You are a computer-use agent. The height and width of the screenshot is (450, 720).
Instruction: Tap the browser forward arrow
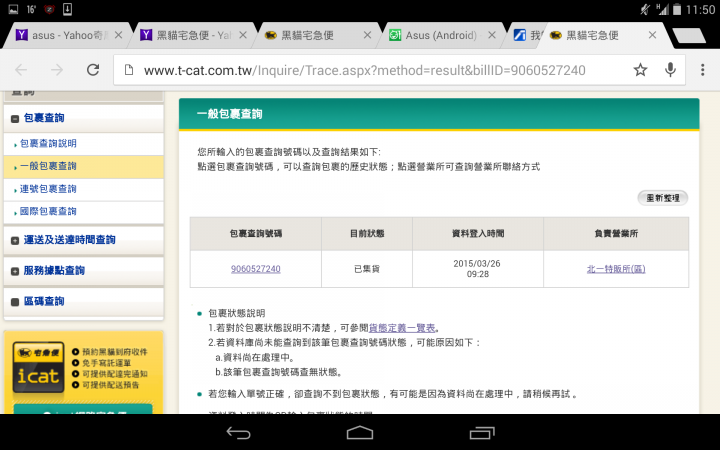pos(57,70)
